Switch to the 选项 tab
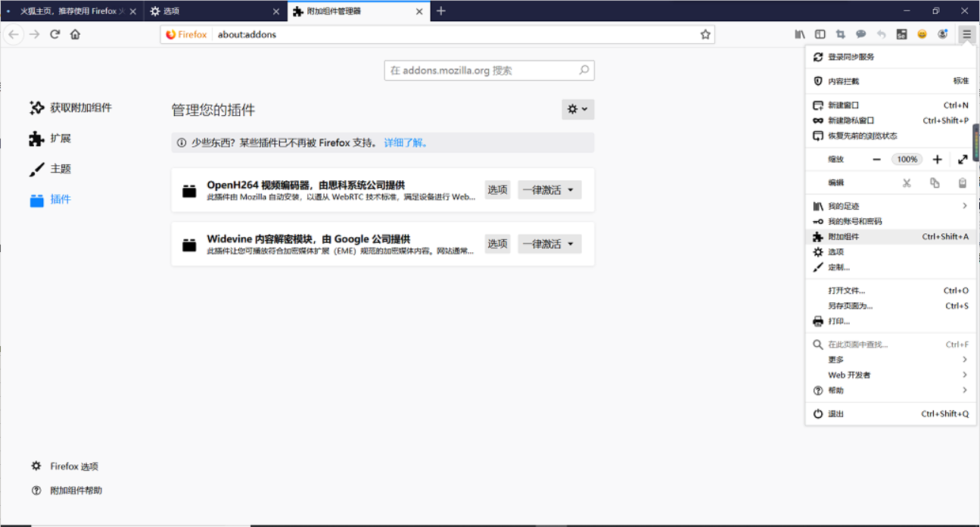 pos(216,11)
